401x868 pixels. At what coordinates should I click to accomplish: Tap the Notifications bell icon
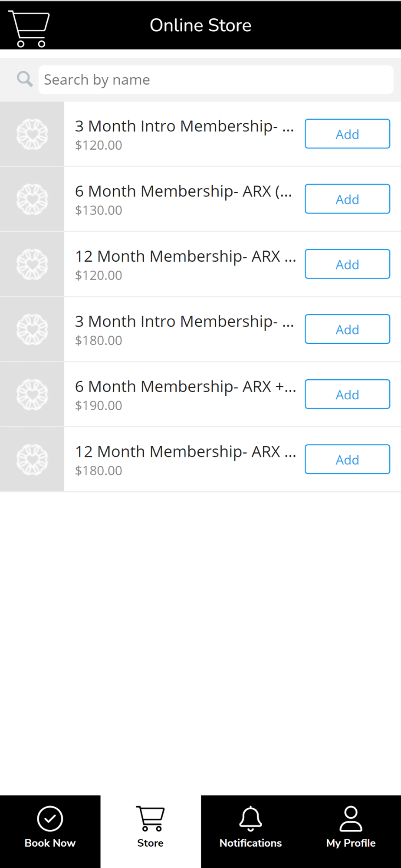250,819
